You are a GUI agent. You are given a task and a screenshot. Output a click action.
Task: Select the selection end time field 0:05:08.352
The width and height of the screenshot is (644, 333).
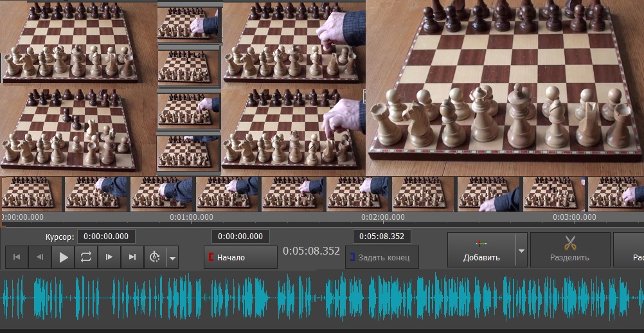point(382,237)
